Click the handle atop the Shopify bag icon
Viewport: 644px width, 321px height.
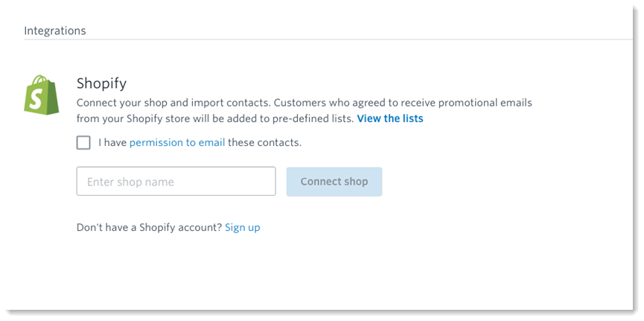40,80
